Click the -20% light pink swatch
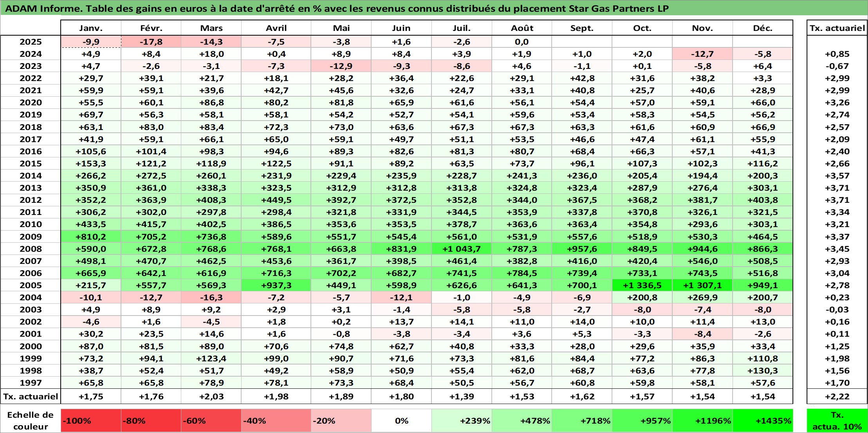Viewport: 868px width, 433px height. 341,421
